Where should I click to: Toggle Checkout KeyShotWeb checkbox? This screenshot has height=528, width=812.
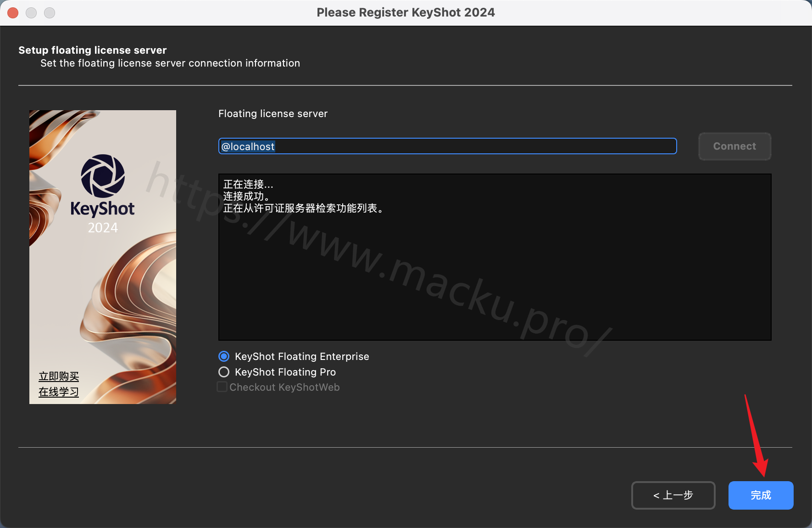[222, 387]
